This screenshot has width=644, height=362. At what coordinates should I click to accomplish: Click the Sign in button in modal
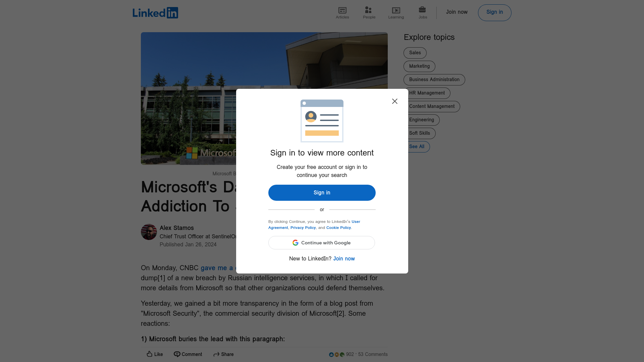(322, 193)
